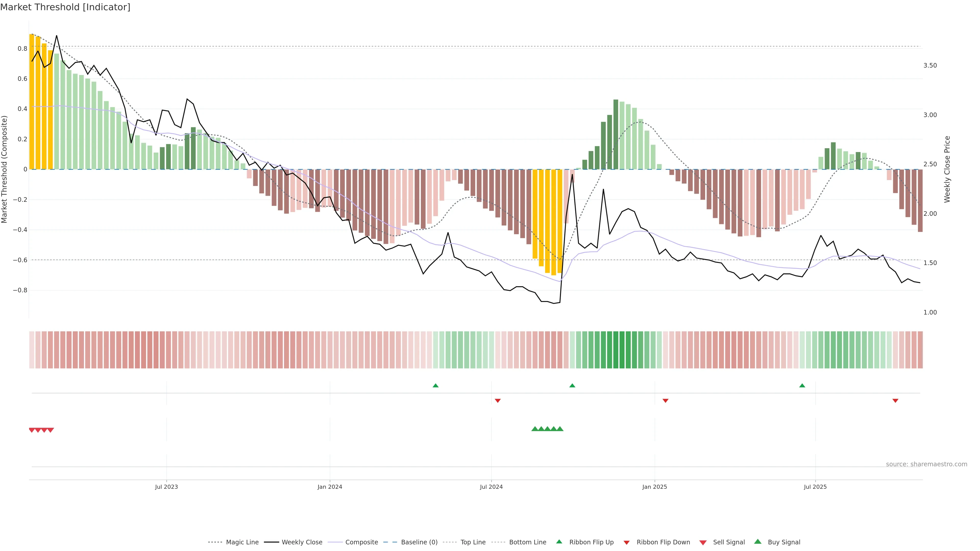Click the Jan 2025 x-axis label

pos(654,487)
